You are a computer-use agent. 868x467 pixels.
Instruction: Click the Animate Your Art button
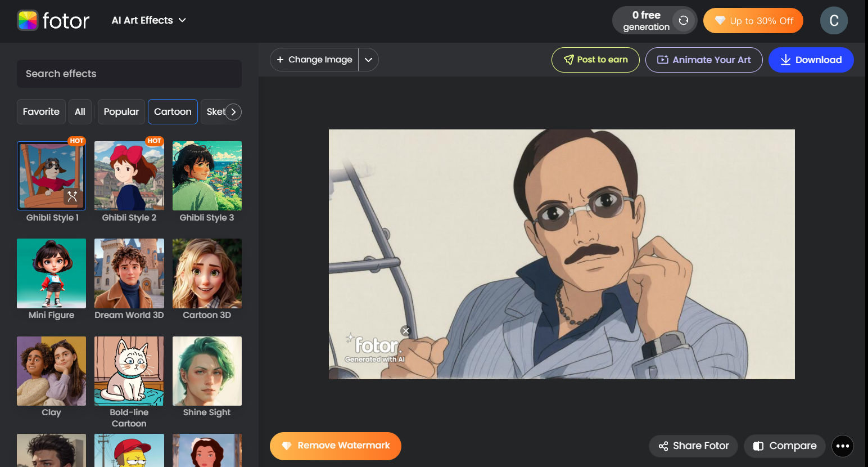click(704, 60)
